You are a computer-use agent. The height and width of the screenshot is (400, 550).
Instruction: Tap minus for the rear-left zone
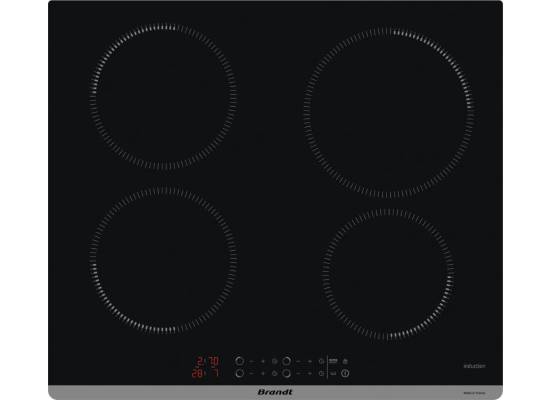click(x=251, y=361)
